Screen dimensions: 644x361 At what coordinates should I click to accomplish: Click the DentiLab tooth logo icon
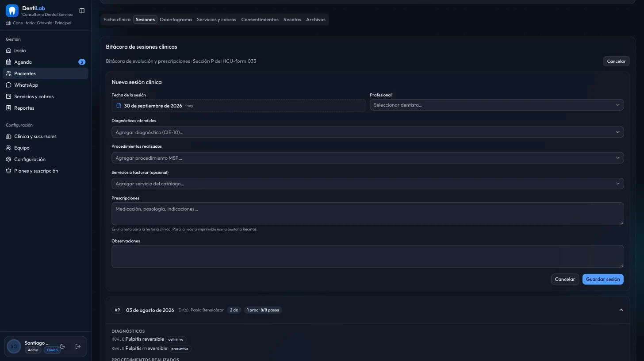point(12,11)
